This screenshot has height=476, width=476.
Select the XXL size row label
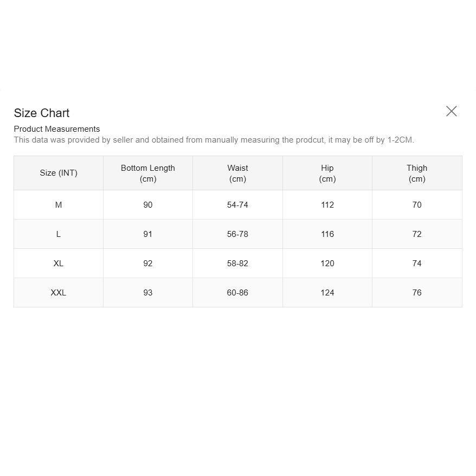coord(59,293)
